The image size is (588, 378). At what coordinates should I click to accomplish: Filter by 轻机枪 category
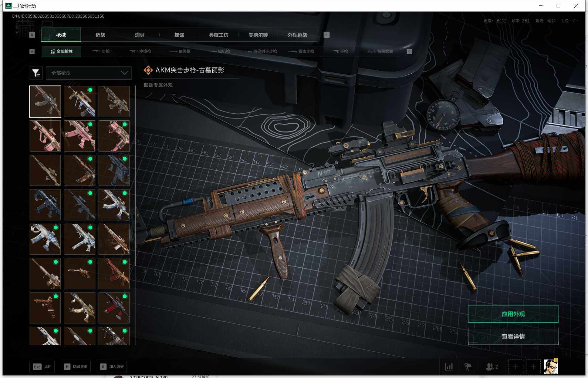pos(219,51)
